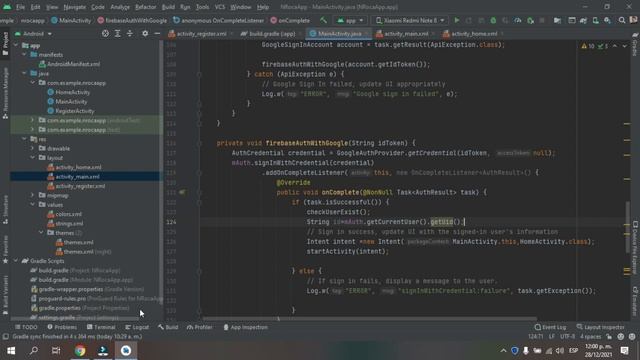Image resolution: width=640 pixels, height=360 pixels.
Task: Click the Project panel horizontal scrollbar
Action: pyautogui.click(x=74, y=318)
